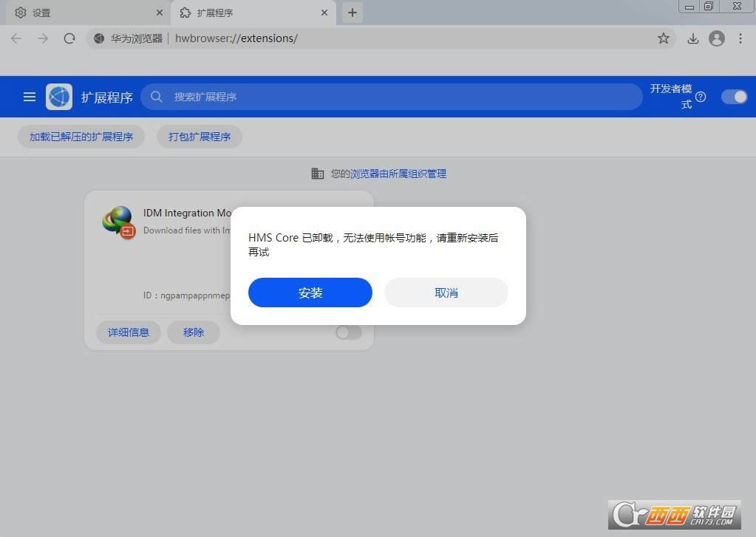Click 移除 button on IDM card

194,332
